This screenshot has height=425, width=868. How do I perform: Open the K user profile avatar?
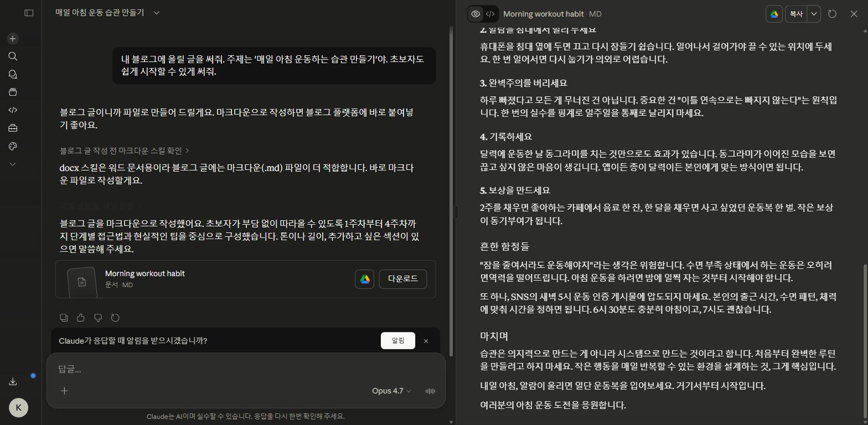(18, 408)
